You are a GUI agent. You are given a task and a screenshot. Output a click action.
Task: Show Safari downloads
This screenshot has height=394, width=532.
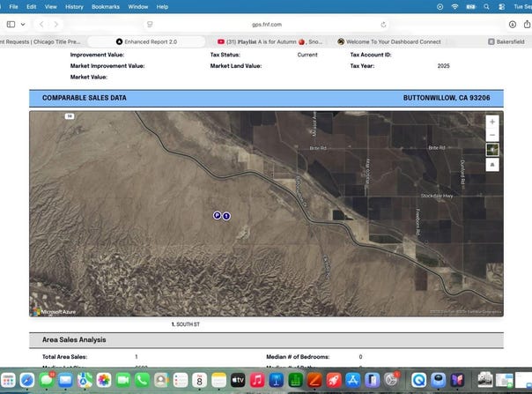(x=513, y=24)
